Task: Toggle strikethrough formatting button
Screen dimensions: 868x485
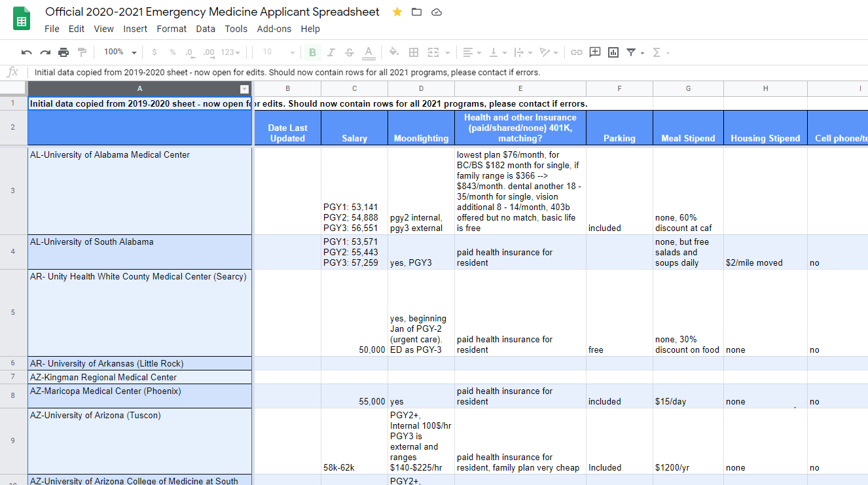Action: tap(349, 52)
